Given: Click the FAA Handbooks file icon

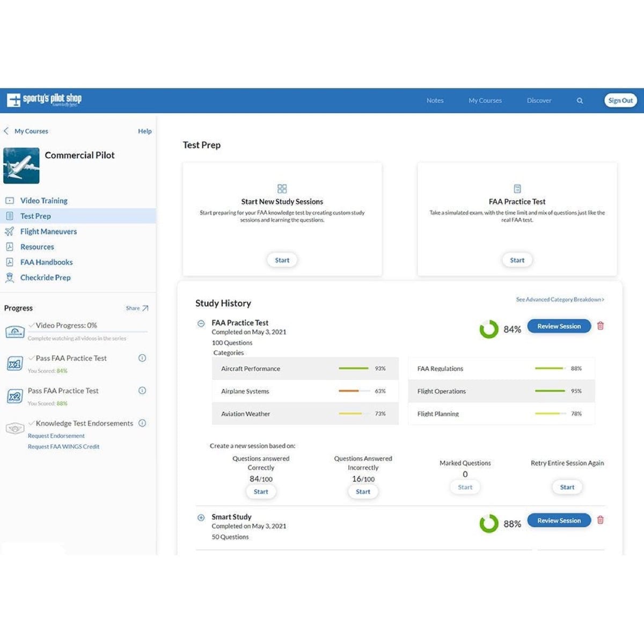Looking at the screenshot, I should pyautogui.click(x=10, y=262).
